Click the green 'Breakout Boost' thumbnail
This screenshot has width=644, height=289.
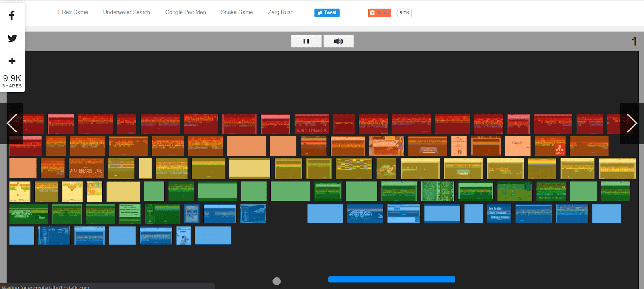point(29,214)
